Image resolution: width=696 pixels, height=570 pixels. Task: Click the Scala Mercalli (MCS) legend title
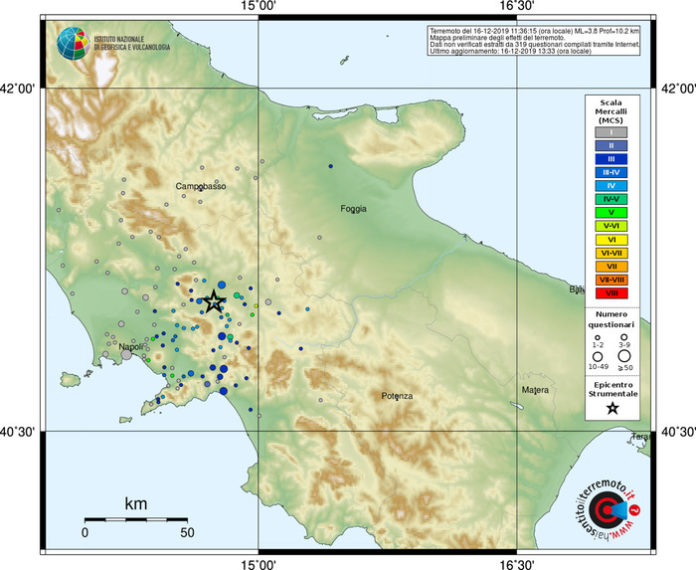click(x=611, y=111)
